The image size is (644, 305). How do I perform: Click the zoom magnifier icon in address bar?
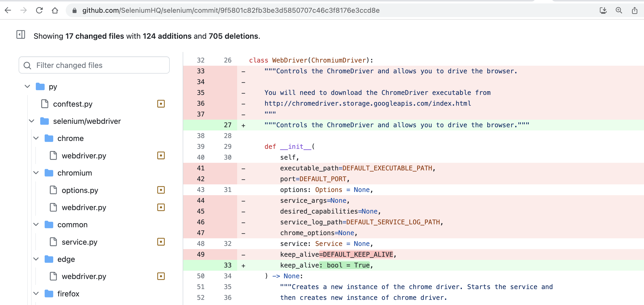tap(619, 10)
